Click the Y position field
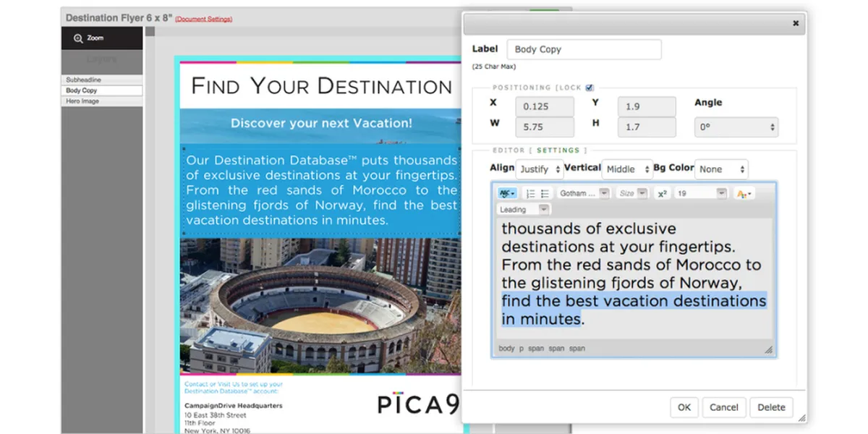The image size is (868, 434). [647, 106]
